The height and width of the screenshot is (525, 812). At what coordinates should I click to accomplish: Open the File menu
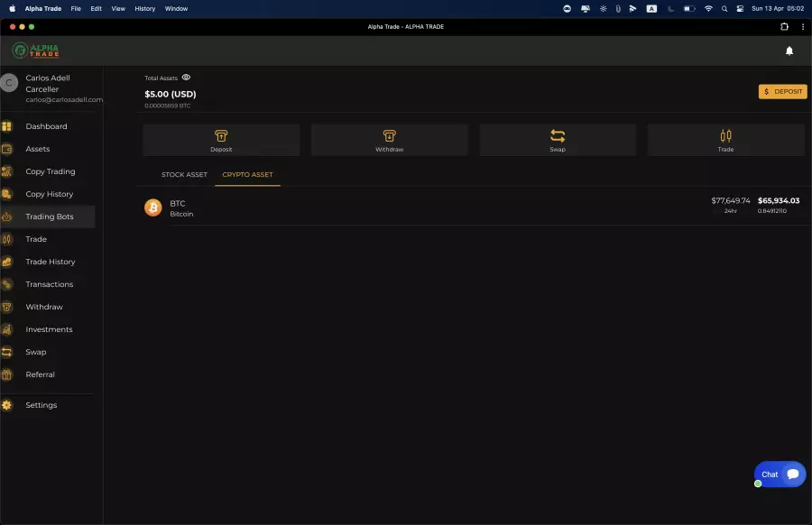pos(76,9)
